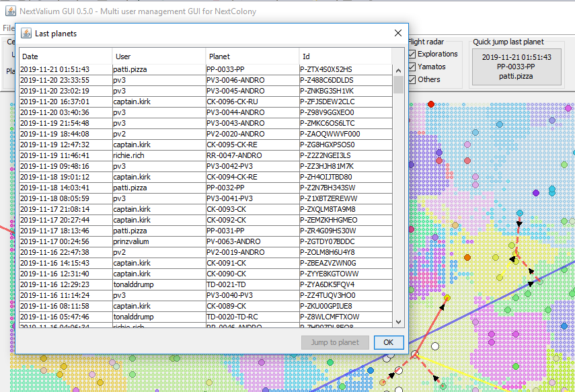Select Id P-ZTX4S0X52HS cell

click(346, 69)
